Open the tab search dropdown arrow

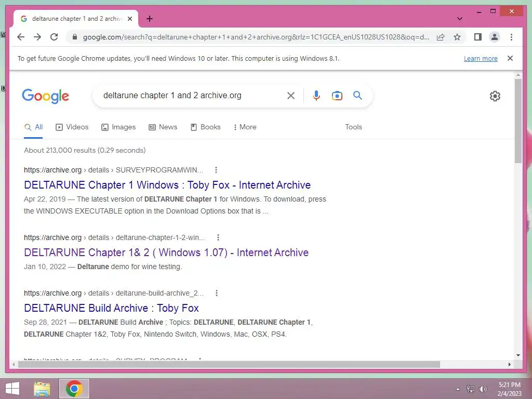click(x=460, y=19)
